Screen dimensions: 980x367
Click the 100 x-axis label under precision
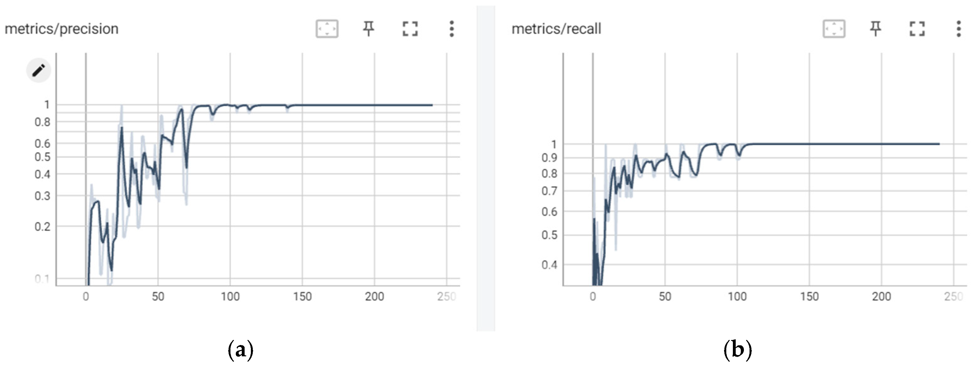230,297
